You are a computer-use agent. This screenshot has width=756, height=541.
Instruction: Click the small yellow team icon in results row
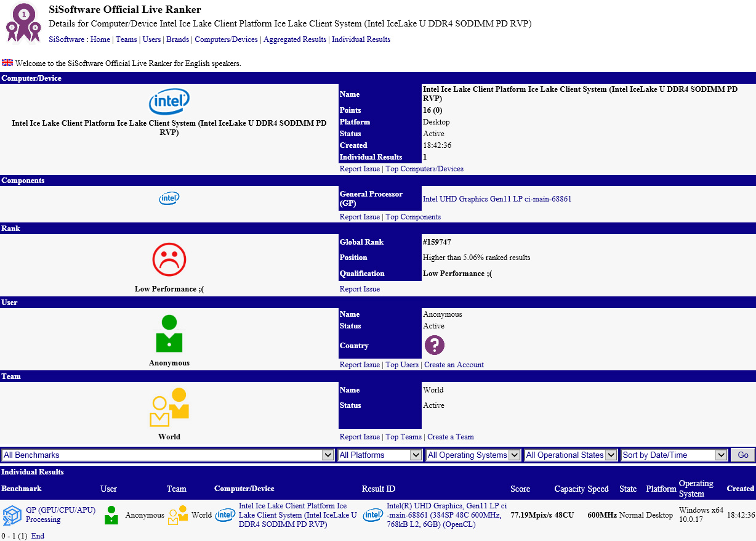click(x=178, y=515)
